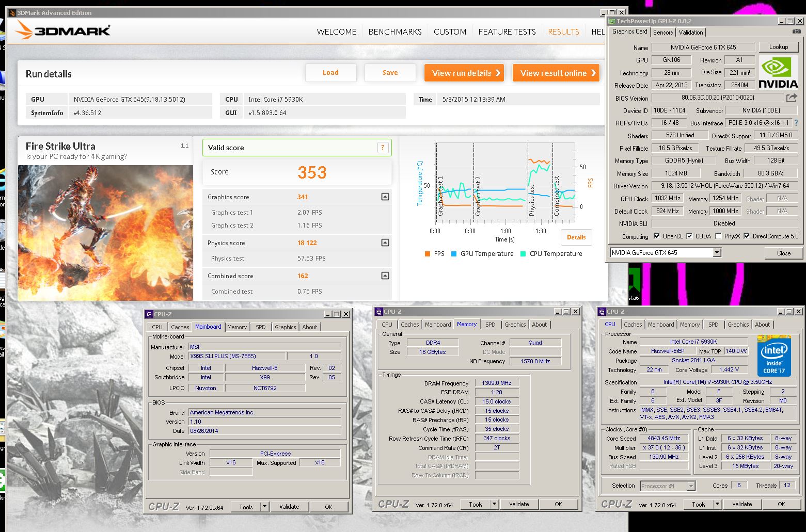The image size is (806, 532).
Task: Collapse the Graphics score section
Action: click(x=385, y=197)
